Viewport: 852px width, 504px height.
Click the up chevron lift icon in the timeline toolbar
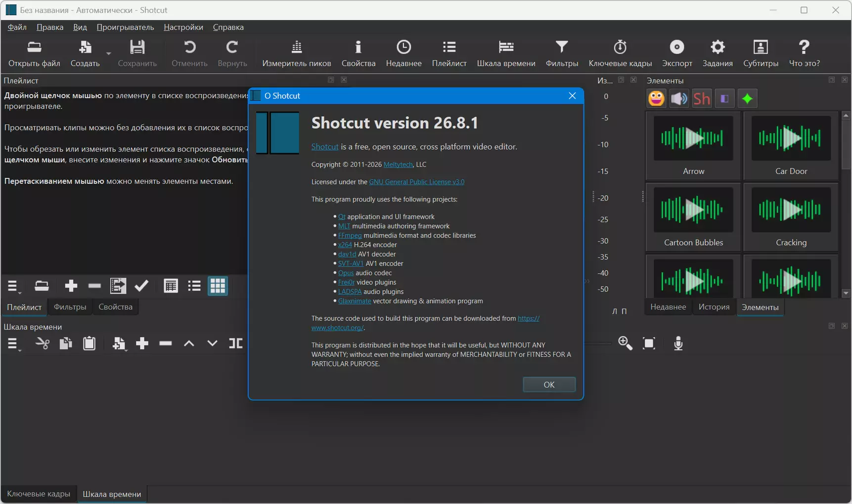[x=189, y=343]
